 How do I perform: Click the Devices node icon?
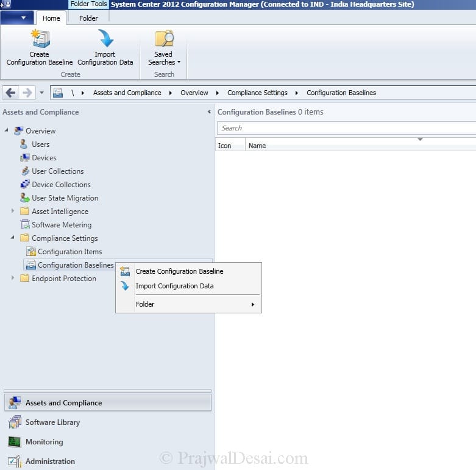24,157
